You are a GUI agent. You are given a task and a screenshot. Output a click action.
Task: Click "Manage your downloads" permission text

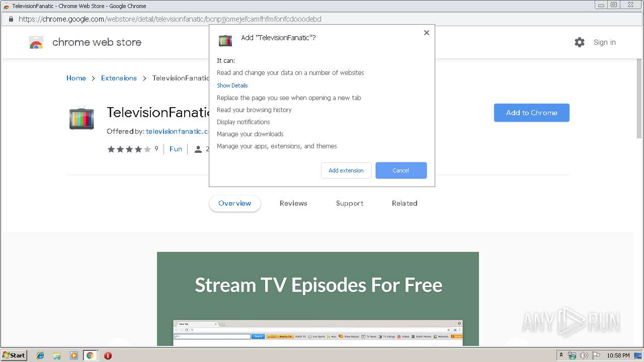[x=250, y=134]
